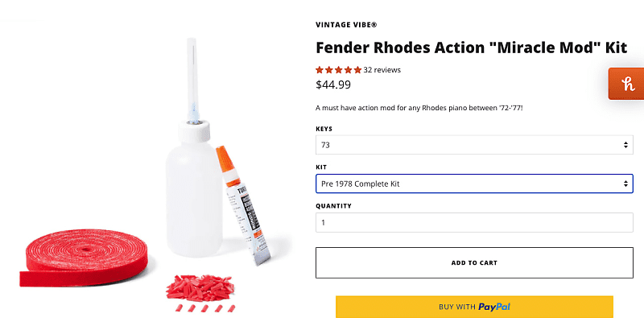Click the Quantity label
Screen dimensions: 644x330
pyautogui.click(x=333, y=206)
